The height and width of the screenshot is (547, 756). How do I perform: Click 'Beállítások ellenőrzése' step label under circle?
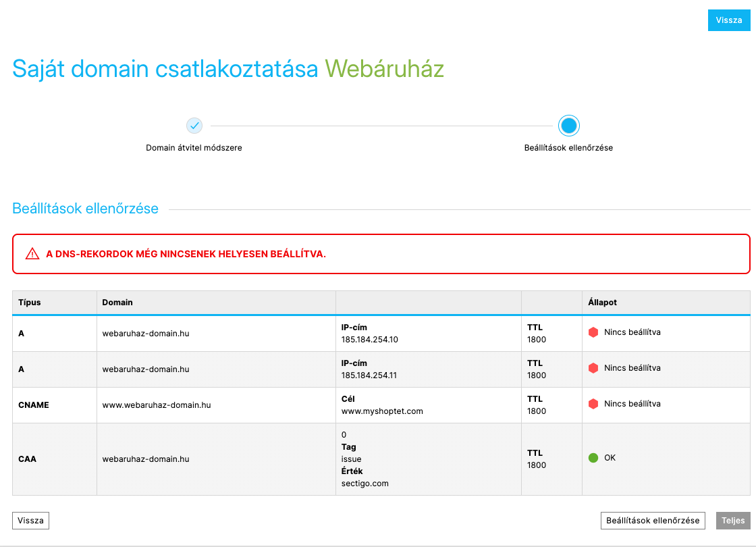point(568,148)
